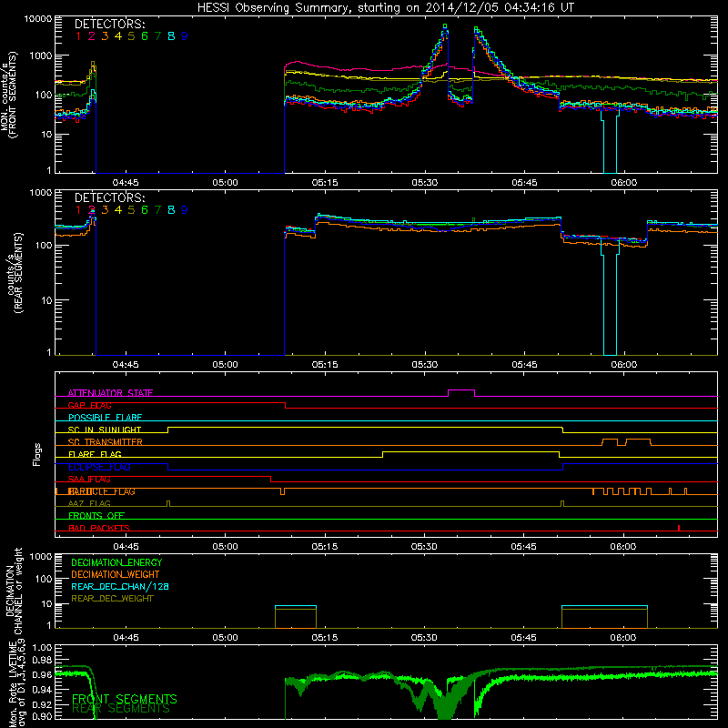
Task: Click the PARTICLE FLAG label
Action: (102, 491)
